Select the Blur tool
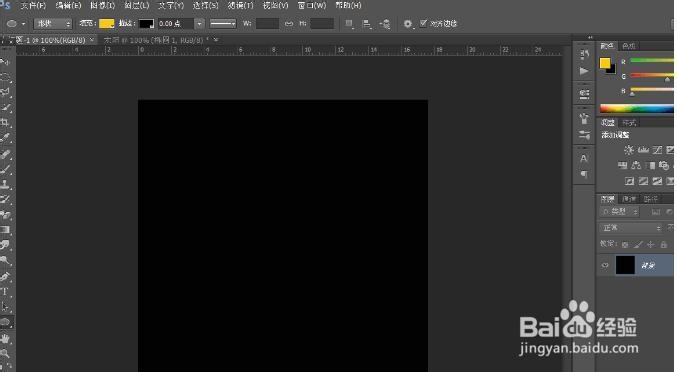Image resolution: width=677 pixels, height=372 pixels. point(5,245)
